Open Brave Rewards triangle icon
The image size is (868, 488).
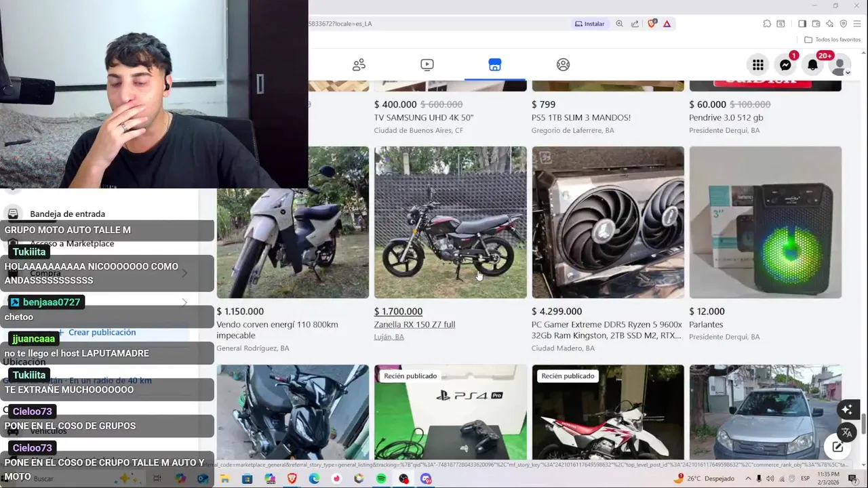point(667,24)
